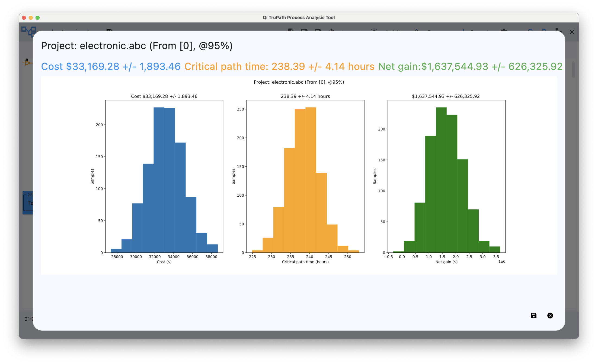Click the blue Cost histogram plot
Image resolution: width=598 pixels, height=364 pixels.
click(164, 176)
